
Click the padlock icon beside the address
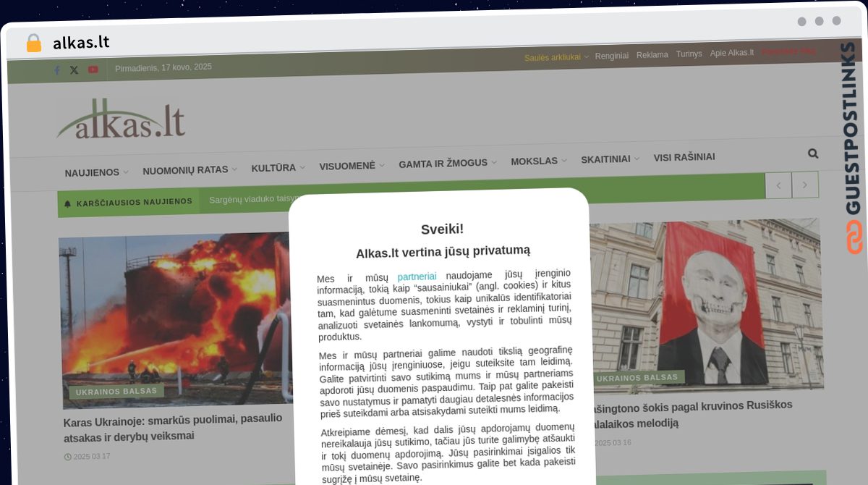[x=33, y=43]
